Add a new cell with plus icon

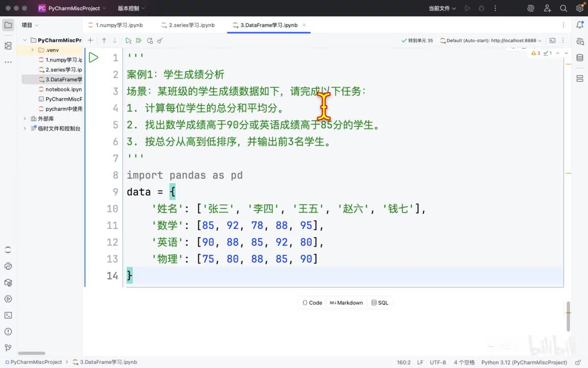point(90,40)
